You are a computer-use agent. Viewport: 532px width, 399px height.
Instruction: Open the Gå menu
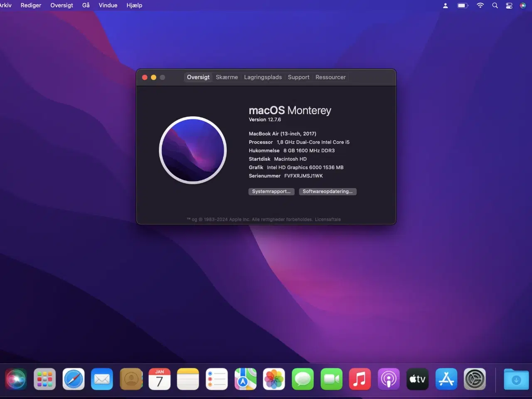(86, 5)
